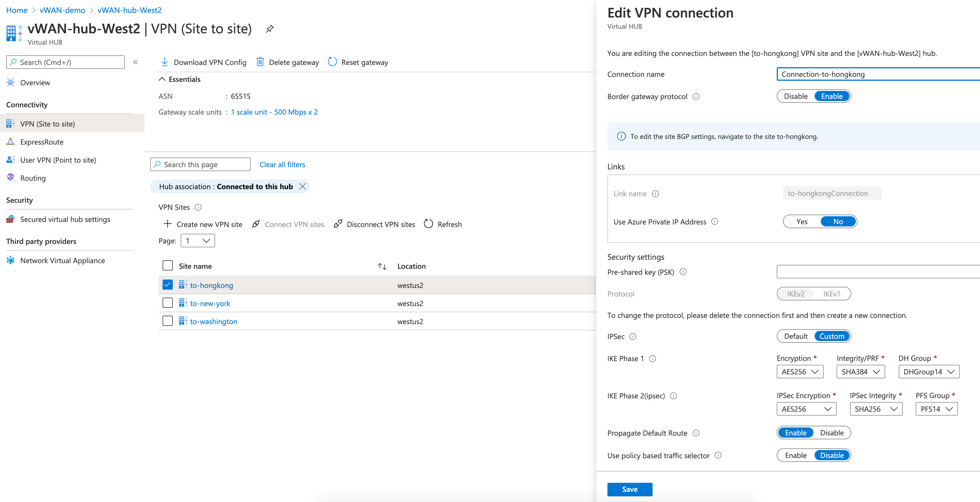Open IPSec Encryption AES256 dropdown
This screenshot has width=980, height=502.
click(806, 409)
